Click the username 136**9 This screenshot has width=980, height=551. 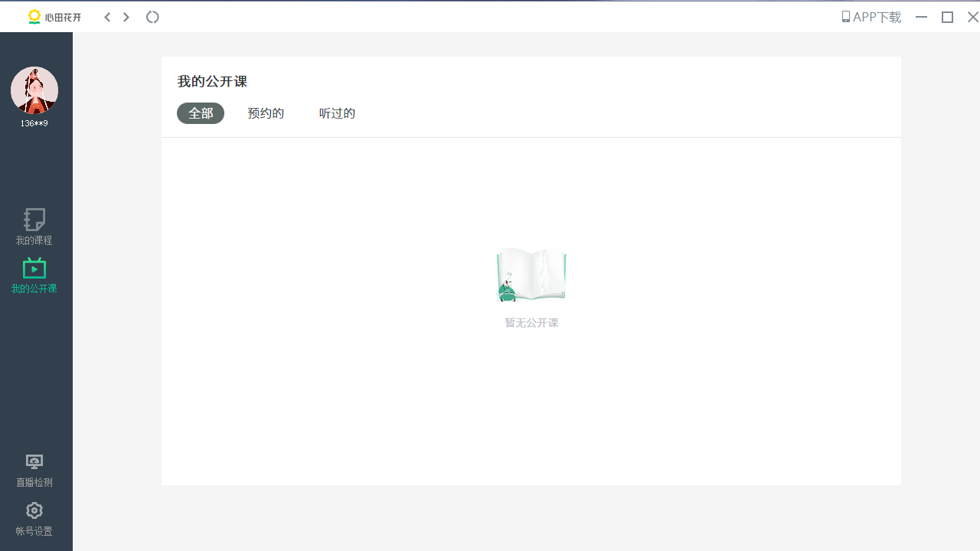click(34, 122)
